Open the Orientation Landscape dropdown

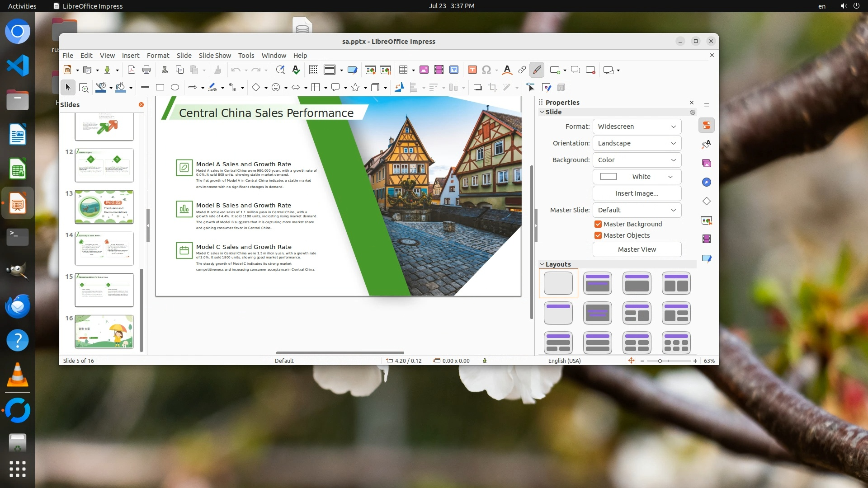tap(637, 143)
